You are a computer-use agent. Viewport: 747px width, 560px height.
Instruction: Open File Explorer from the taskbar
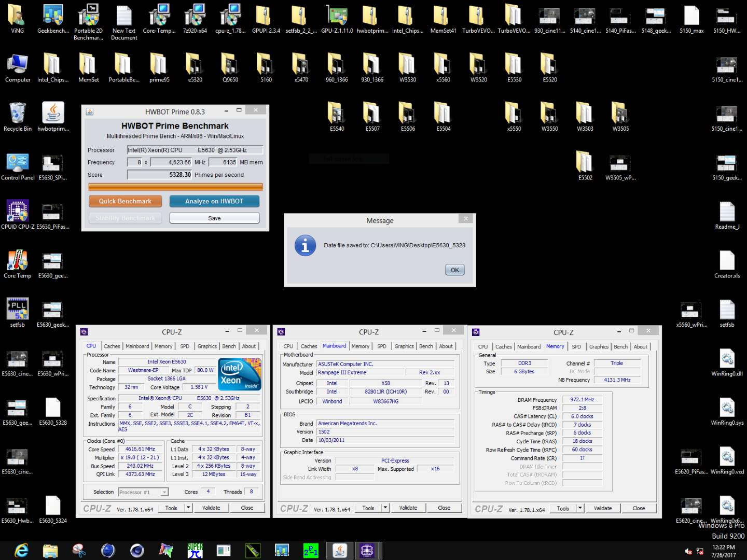coord(50,550)
